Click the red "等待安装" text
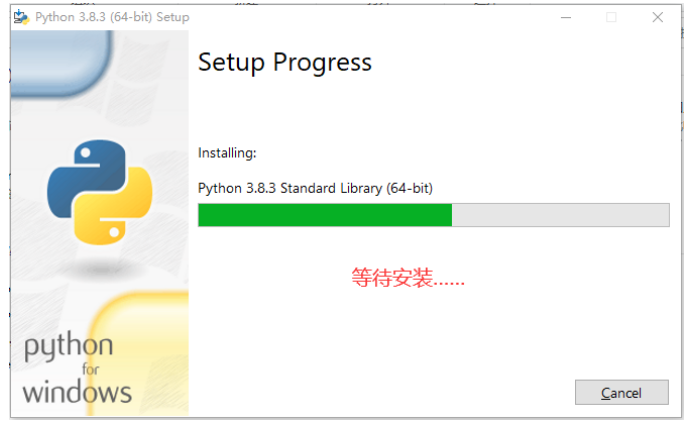688x424 pixels. pyautogui.click(x=408, y=278)
